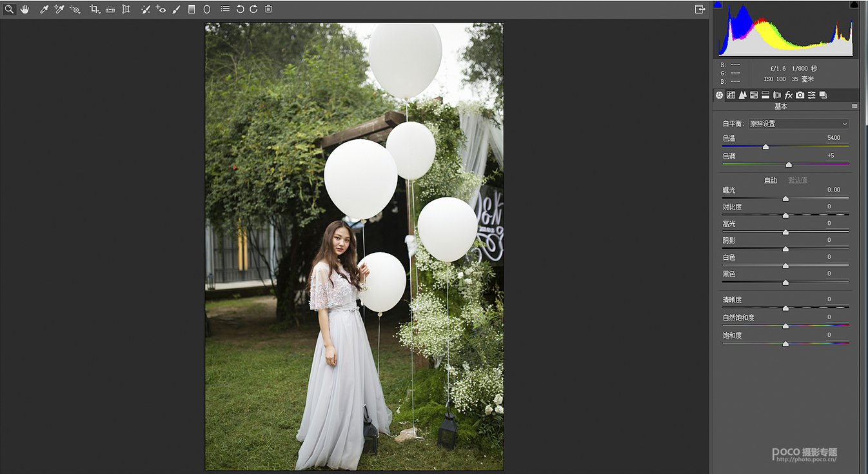Toggle shadow clipping warning in histogram

[718, 5]
